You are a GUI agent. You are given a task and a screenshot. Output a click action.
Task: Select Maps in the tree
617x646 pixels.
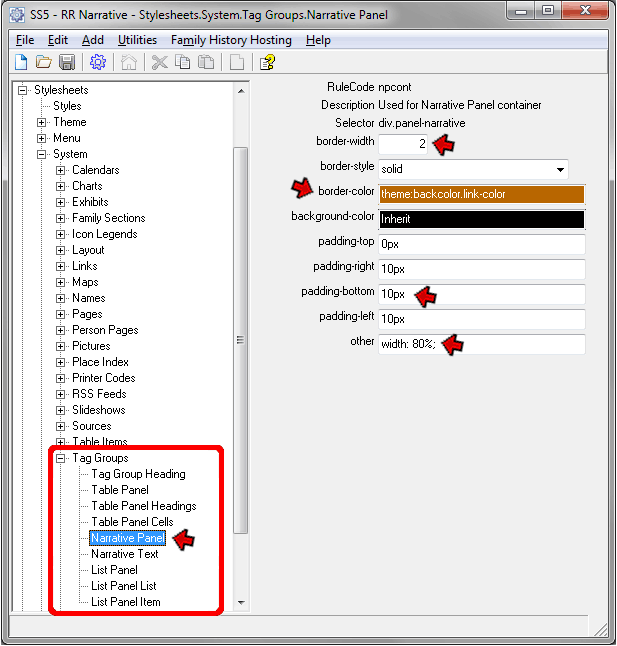tap(85, 283)
